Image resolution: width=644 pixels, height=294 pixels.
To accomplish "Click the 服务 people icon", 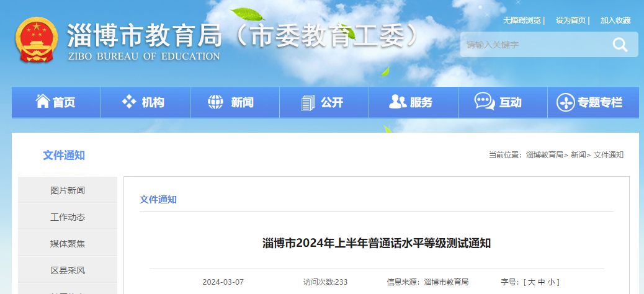I will [397, 102].
